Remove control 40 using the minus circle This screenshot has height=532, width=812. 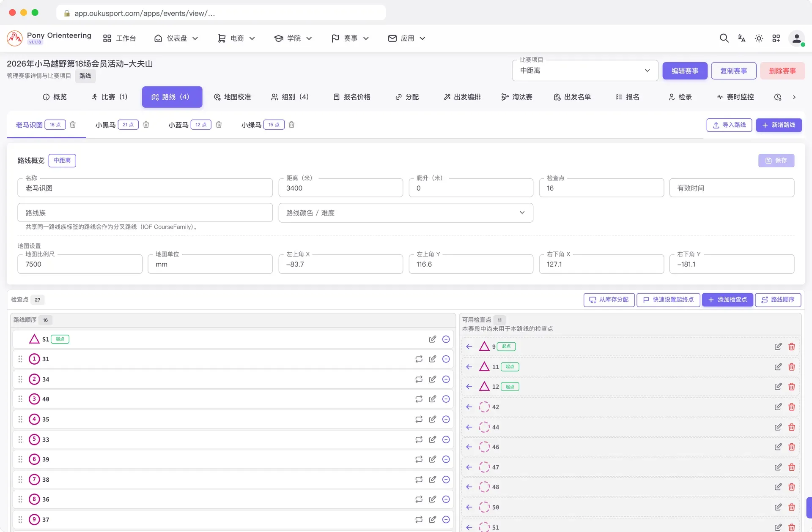pos(446,399)
